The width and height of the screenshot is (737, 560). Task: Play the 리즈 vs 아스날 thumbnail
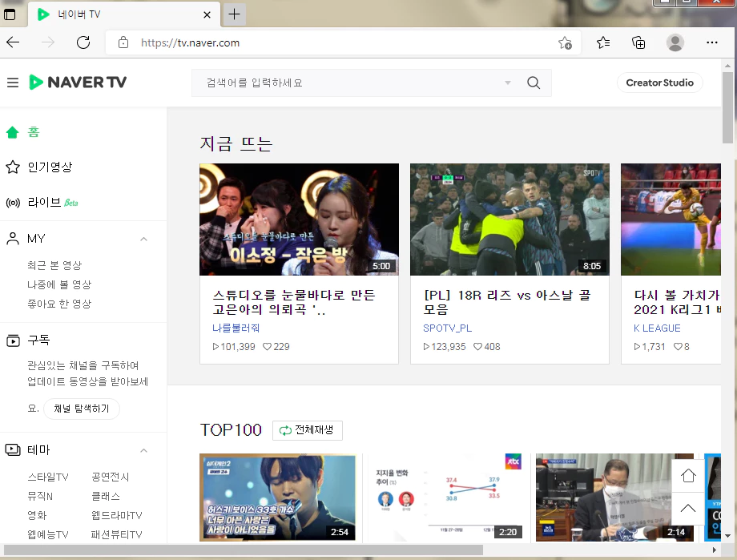click(509, 219)
